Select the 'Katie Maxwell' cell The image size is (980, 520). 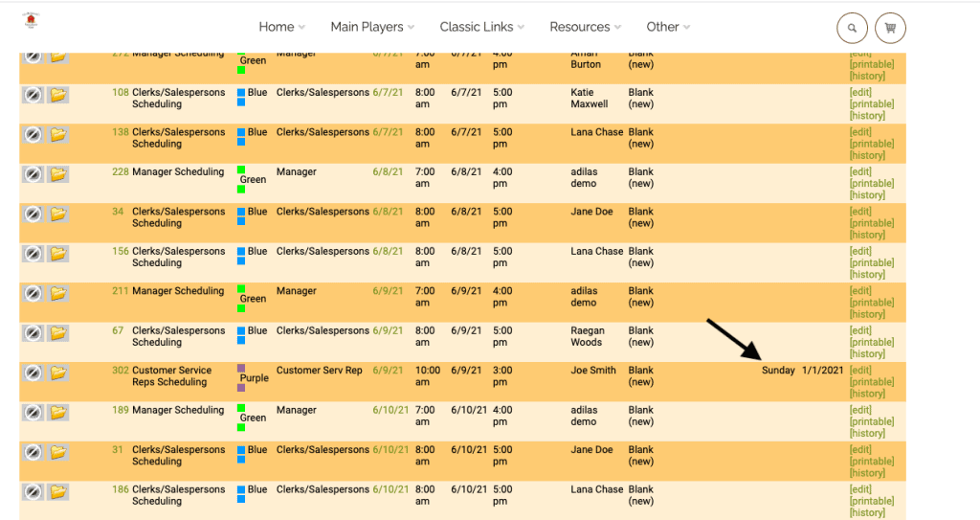[589, 99]
